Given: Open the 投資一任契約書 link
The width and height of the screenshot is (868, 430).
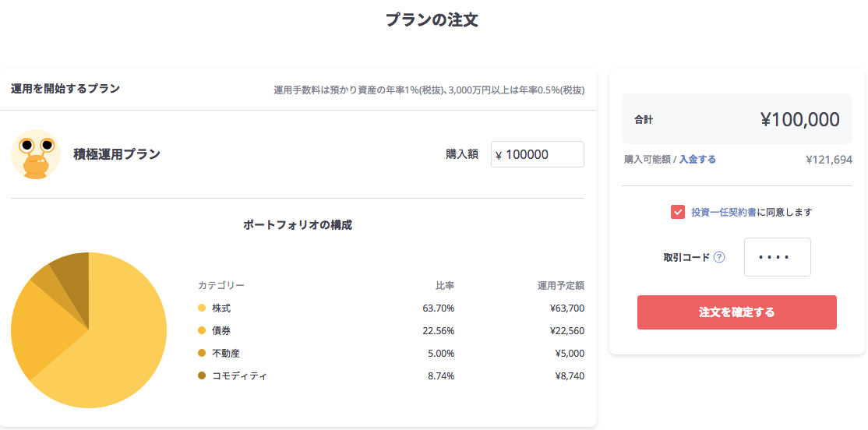Looking at the screenshot, I should point(724,212).
